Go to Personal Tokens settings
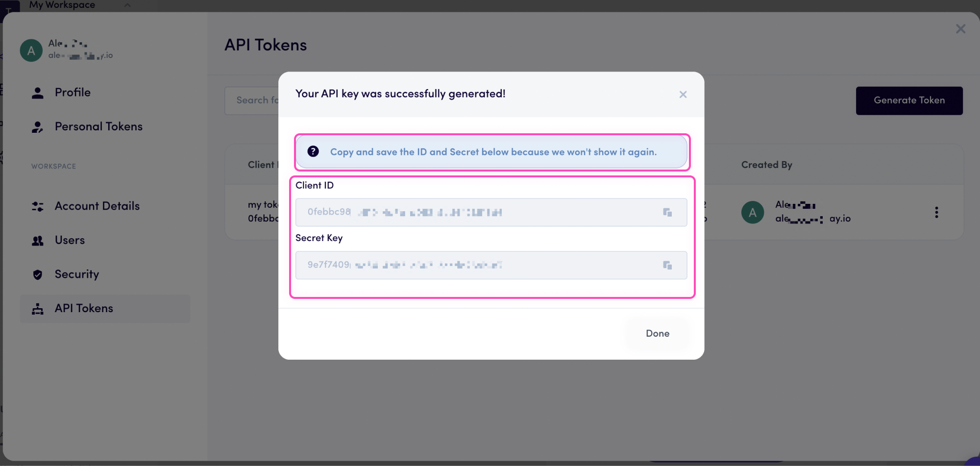This screenshot has width=980, height=466. (98, 126)
